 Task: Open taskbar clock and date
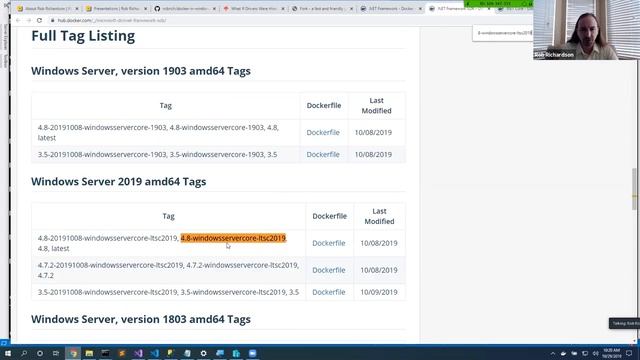click(x=611, y=353)
